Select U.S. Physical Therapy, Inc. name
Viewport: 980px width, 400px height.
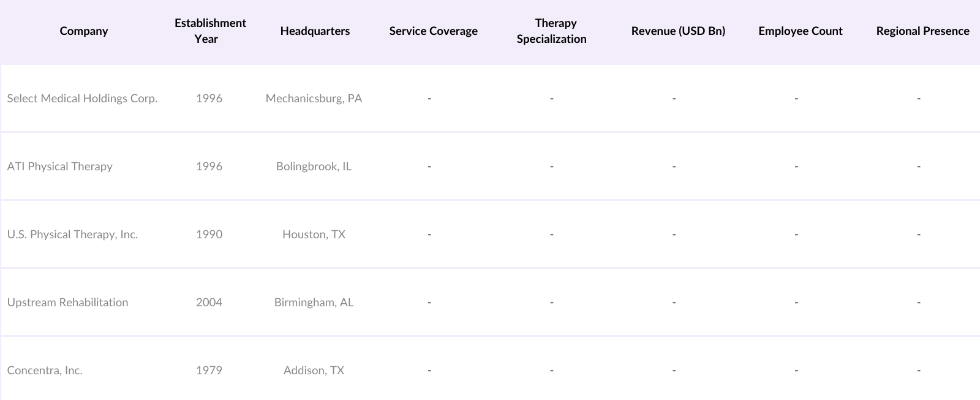click(x=72, y=235)
